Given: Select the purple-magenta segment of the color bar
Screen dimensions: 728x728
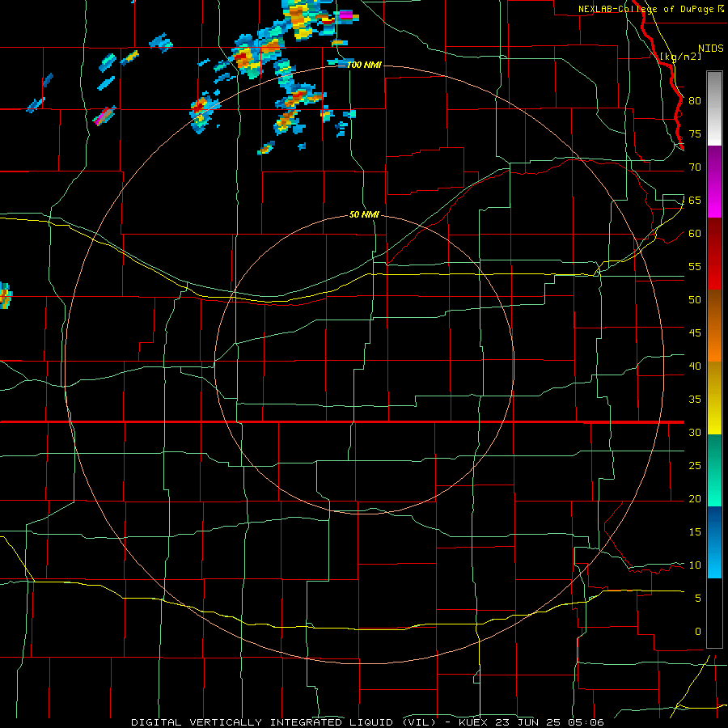Looking at the screenshot, I should click(714, 181).
